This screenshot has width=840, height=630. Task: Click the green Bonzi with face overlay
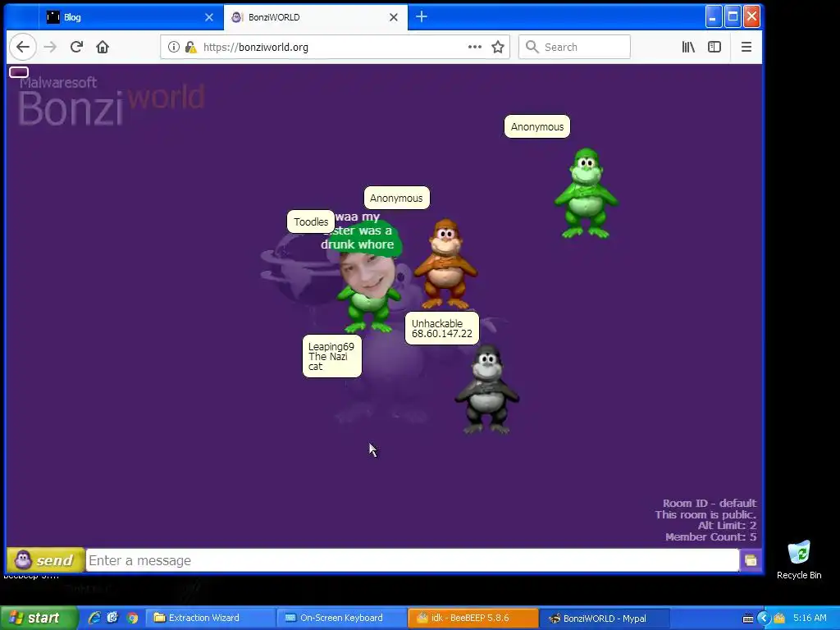(368, 290)
